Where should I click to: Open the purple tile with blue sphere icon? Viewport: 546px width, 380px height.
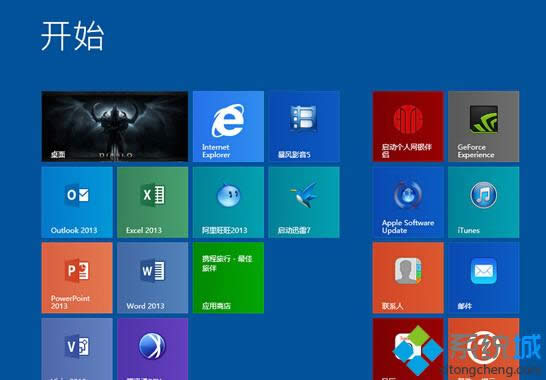pos(153,349)
